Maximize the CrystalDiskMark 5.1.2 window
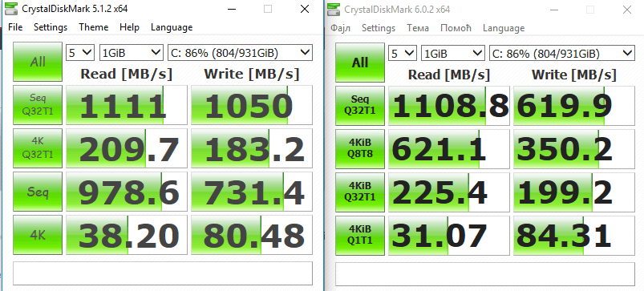This screenshot has width=644, height=291. tap(268, 9)
